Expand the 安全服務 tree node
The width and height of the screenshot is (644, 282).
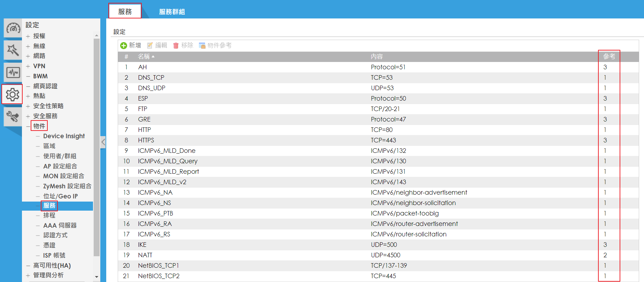coord(28,116)
